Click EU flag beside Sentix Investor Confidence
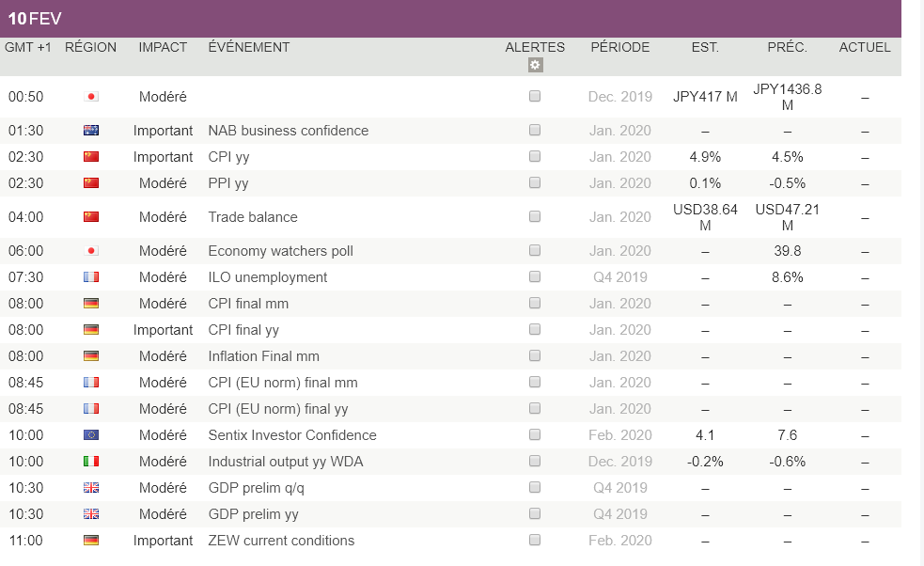924x566 pixels. [x=91, y=435]
